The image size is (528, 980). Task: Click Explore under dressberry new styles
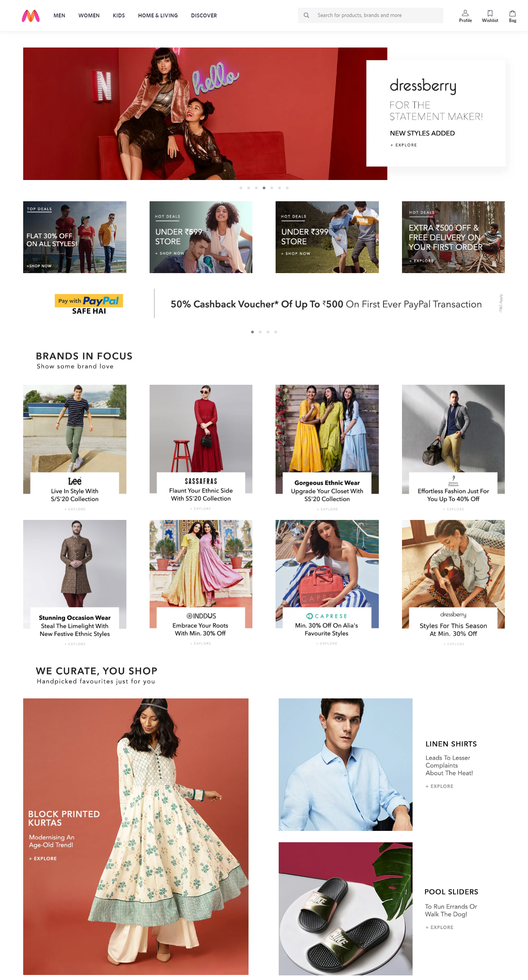[x=404, y=145]
